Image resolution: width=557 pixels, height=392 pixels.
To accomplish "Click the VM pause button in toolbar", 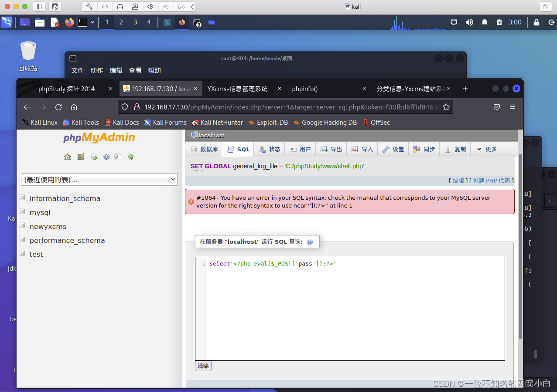I will [x=39, y=7].
